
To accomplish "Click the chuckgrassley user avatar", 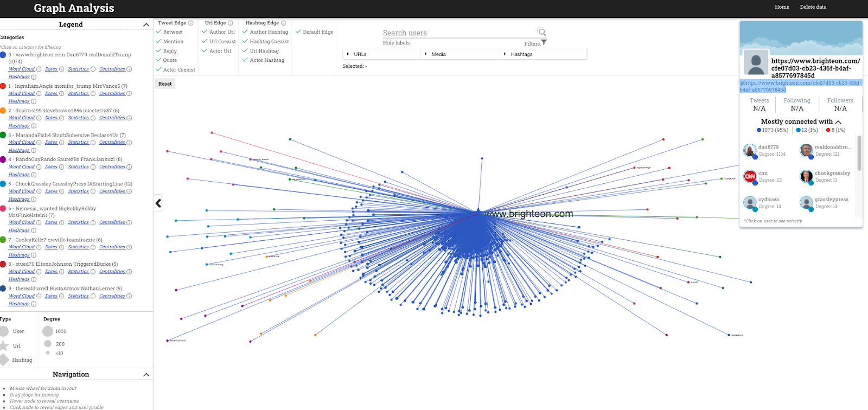I will point(806,176).
